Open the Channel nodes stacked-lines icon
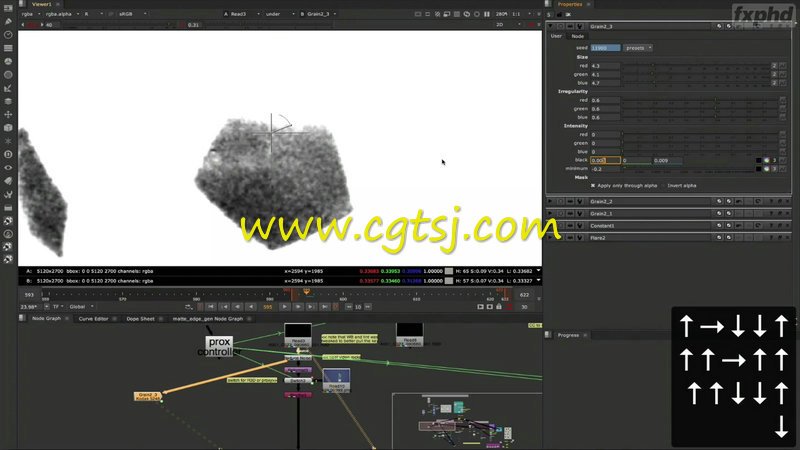The width and height of the screenshot is (800, 450). [x=8, y=48]
